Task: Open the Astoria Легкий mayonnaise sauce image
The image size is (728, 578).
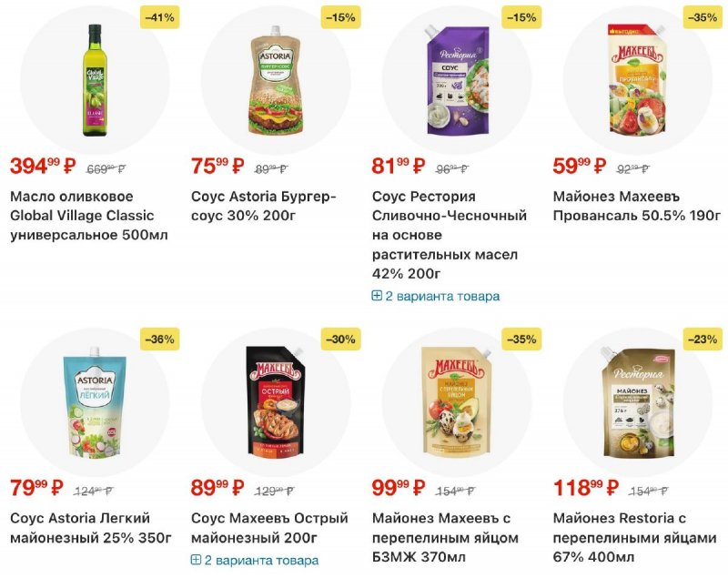Action: click(x=95, y=401)
